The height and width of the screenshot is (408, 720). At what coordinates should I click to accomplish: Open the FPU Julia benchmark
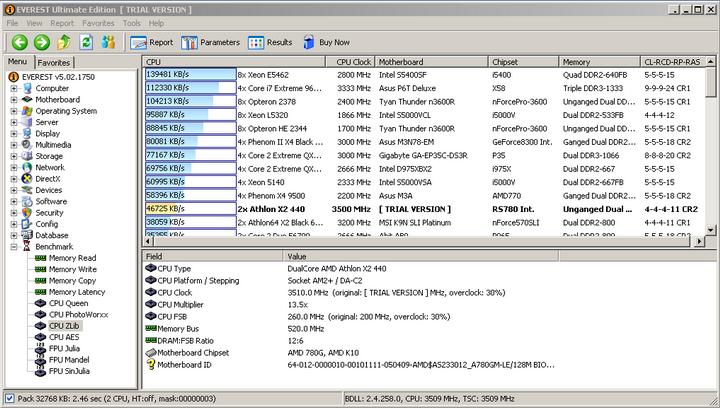pos(64,348)
